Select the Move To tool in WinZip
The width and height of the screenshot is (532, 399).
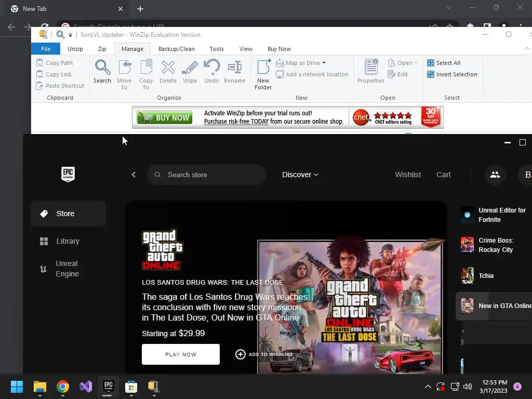[x=124, y=74]
